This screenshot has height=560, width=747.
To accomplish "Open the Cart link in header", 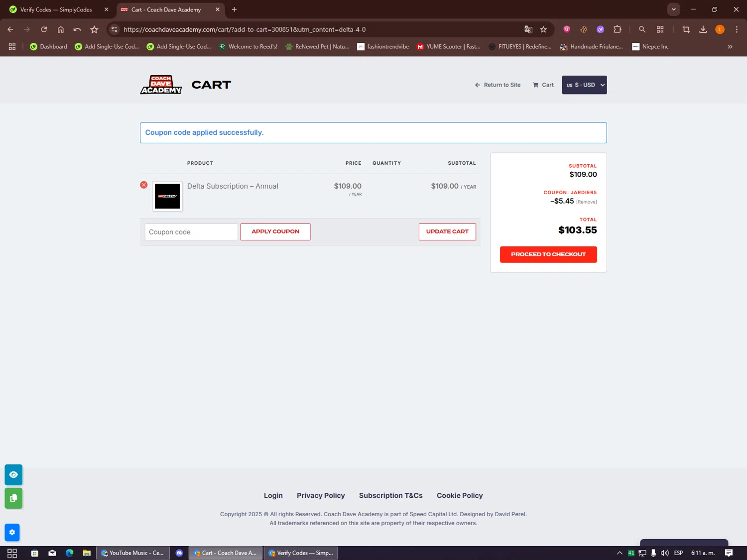I will [x=543, y=85].
